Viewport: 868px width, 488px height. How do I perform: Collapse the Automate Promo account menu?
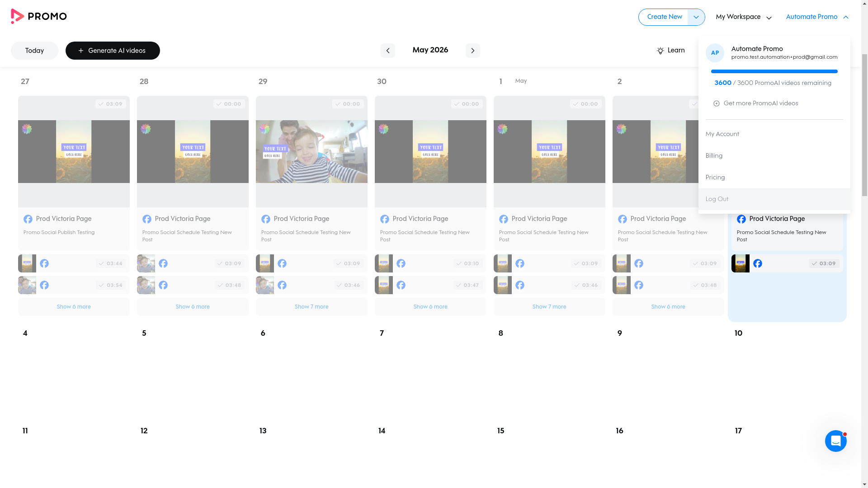[817, 17]
